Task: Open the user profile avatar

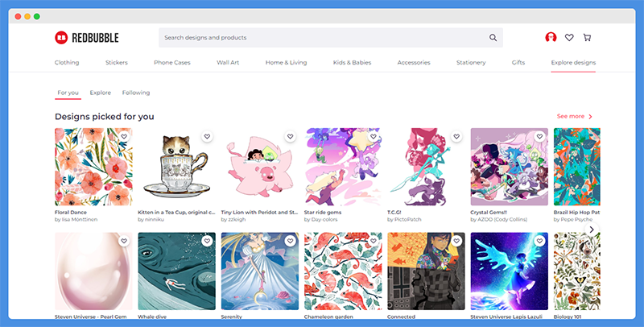Action: click(x=551, y=37)
